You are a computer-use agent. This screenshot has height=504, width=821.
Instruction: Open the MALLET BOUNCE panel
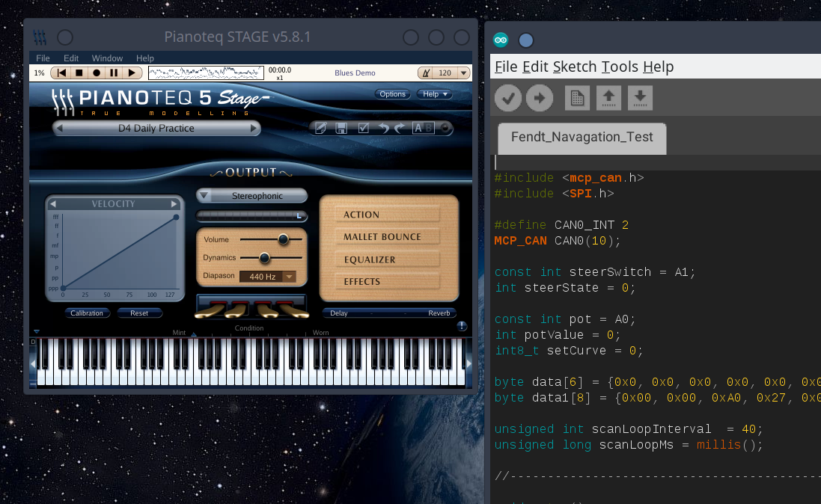pos(387,236)
